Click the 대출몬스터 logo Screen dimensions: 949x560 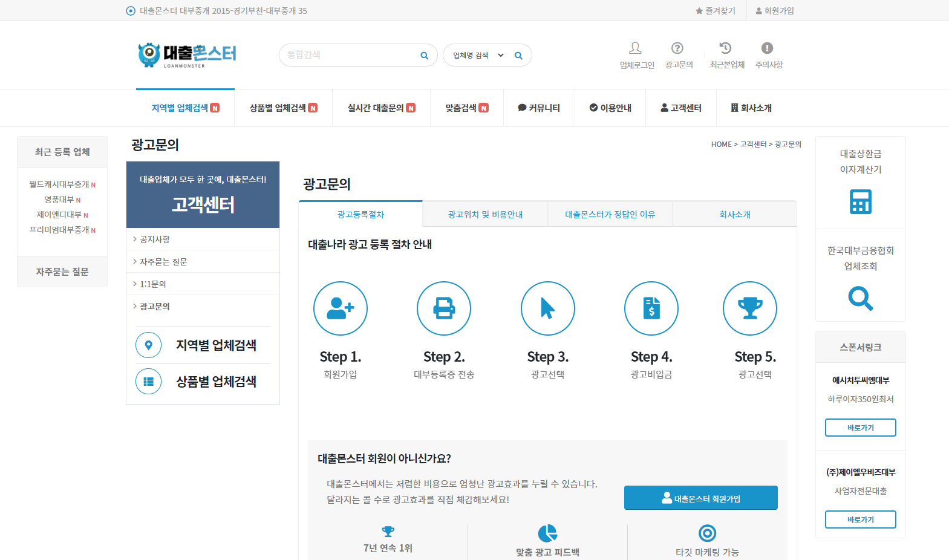[187, 55]
